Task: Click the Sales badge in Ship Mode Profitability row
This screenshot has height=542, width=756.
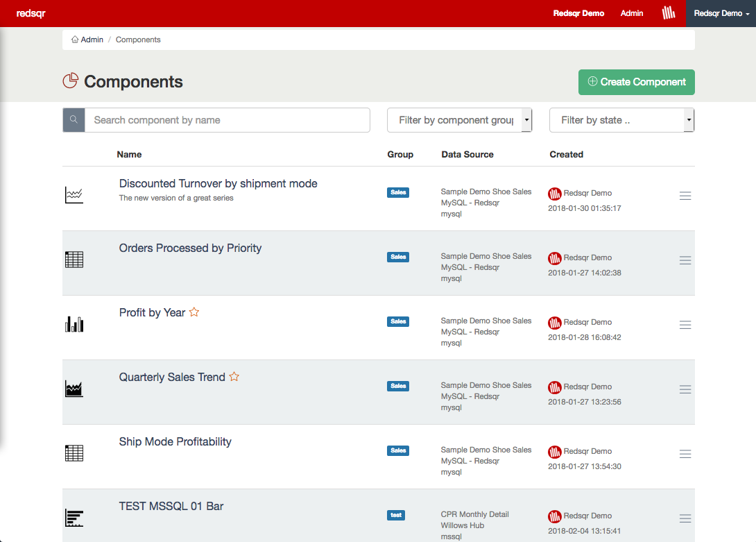Action: 398,451
